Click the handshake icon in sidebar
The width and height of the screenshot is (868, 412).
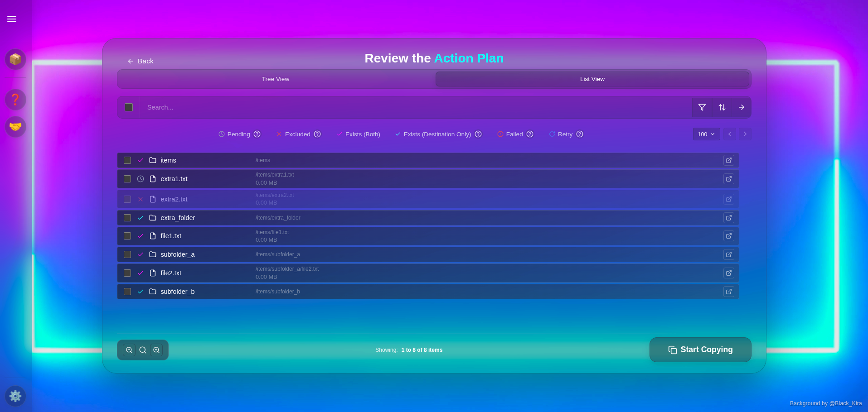pyautogui.click(x=15, y=127)
